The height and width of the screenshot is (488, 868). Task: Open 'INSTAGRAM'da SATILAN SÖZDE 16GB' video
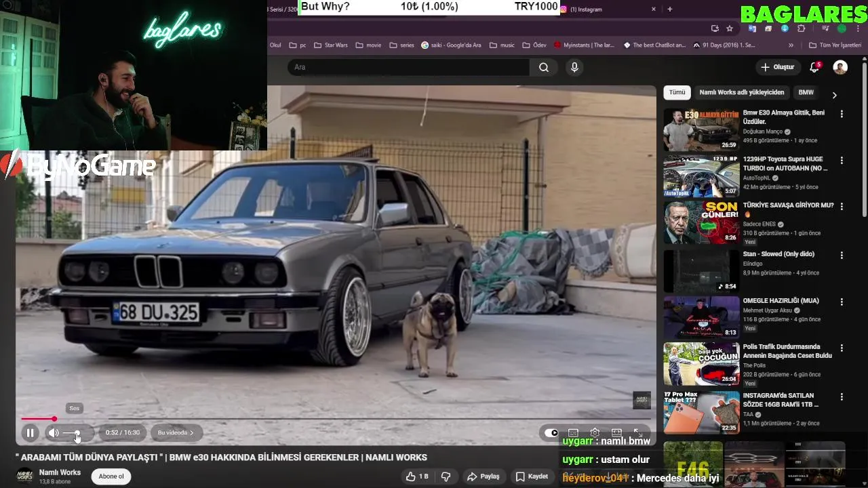point(701,412)
